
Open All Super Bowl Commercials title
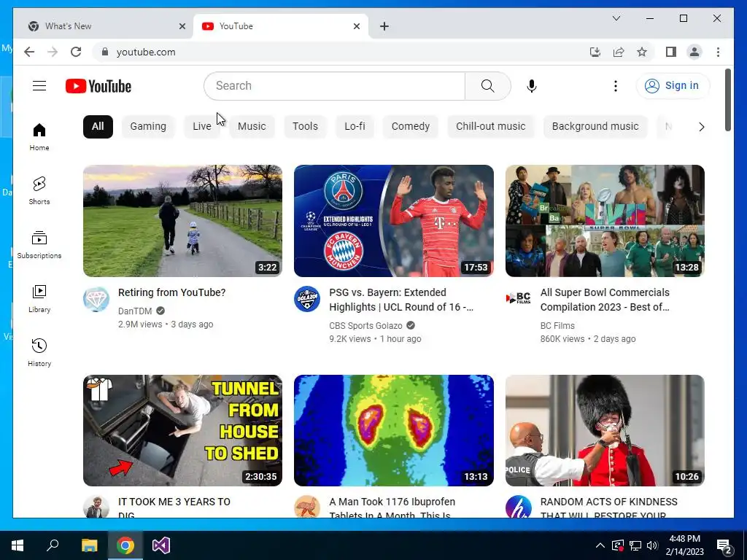point(605,300)
